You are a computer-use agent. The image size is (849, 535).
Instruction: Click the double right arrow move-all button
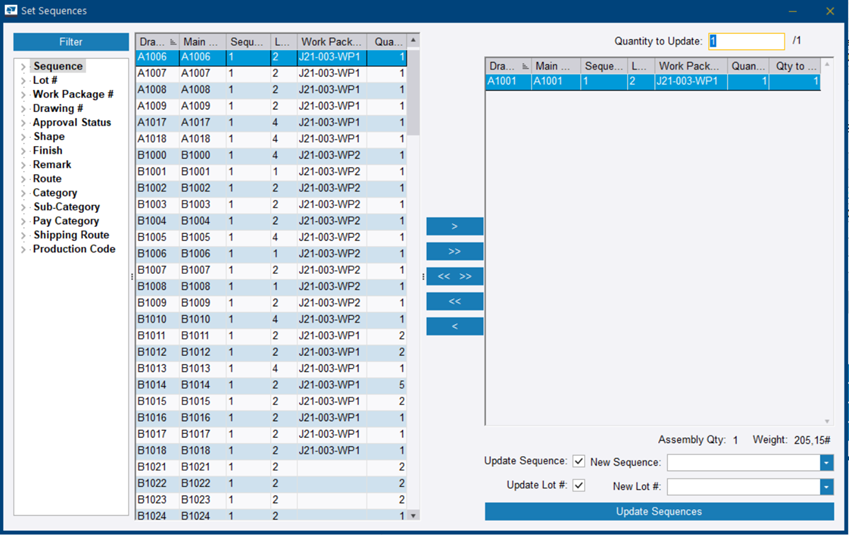coord(454,252)
